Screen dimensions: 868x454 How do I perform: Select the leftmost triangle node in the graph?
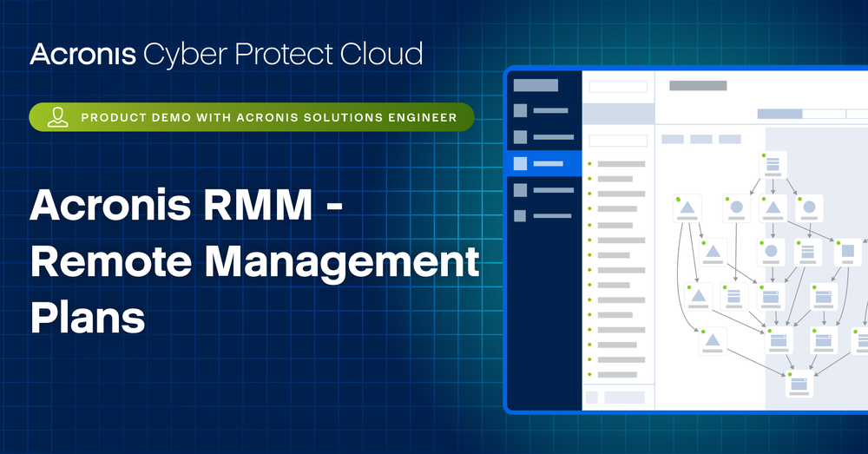[x=687, y=207]
